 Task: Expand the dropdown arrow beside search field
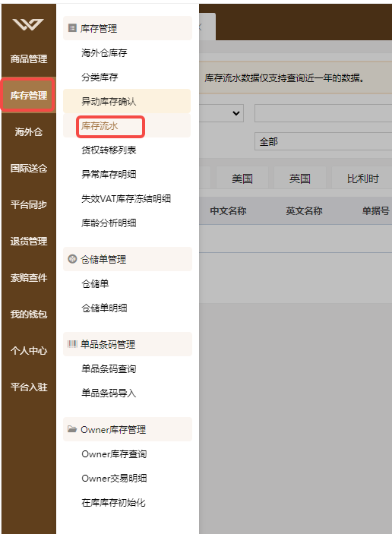coord(236,113)
